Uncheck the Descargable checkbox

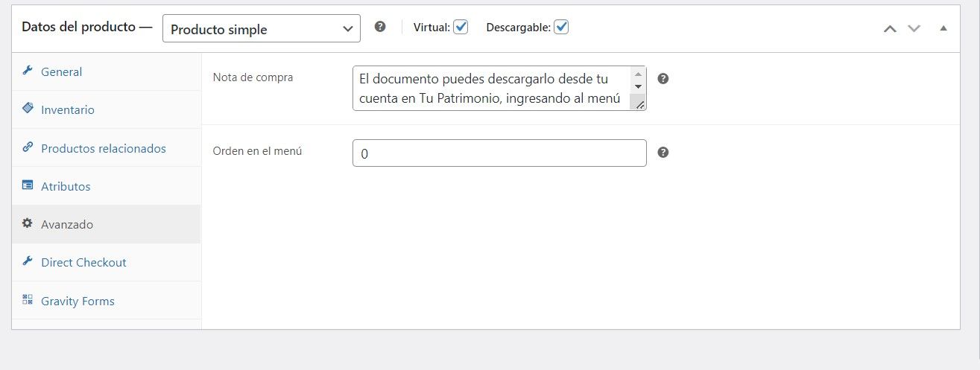point(561,27)
